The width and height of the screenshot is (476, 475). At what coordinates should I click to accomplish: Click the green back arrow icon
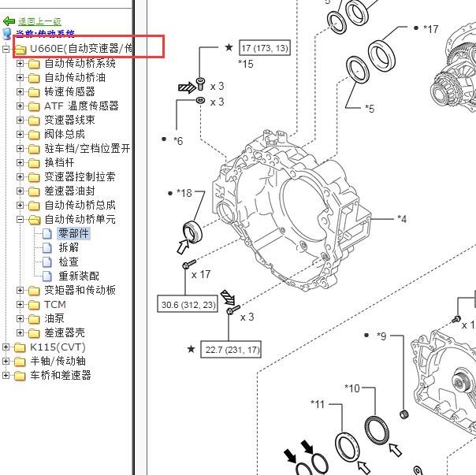[x=9, y=21]
